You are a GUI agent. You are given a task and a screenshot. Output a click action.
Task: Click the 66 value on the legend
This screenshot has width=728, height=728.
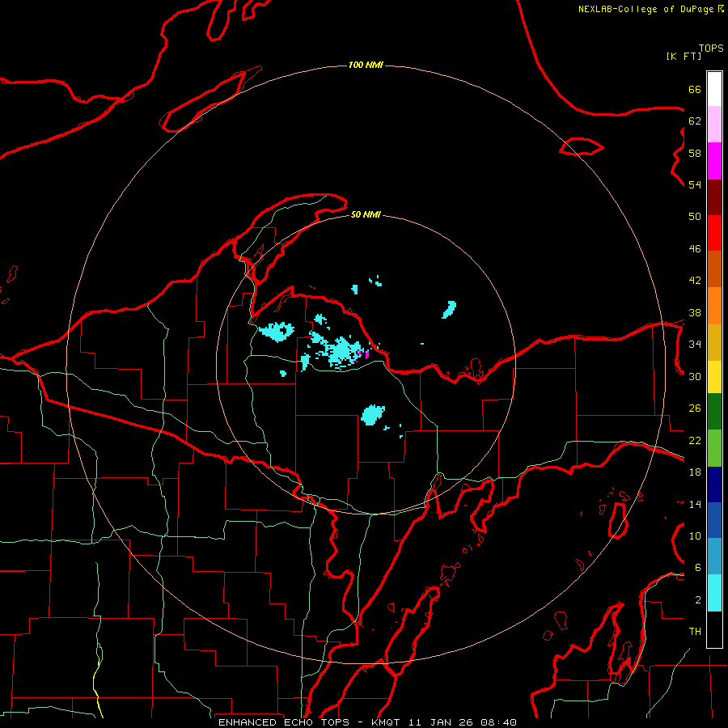tap(695, 89)
